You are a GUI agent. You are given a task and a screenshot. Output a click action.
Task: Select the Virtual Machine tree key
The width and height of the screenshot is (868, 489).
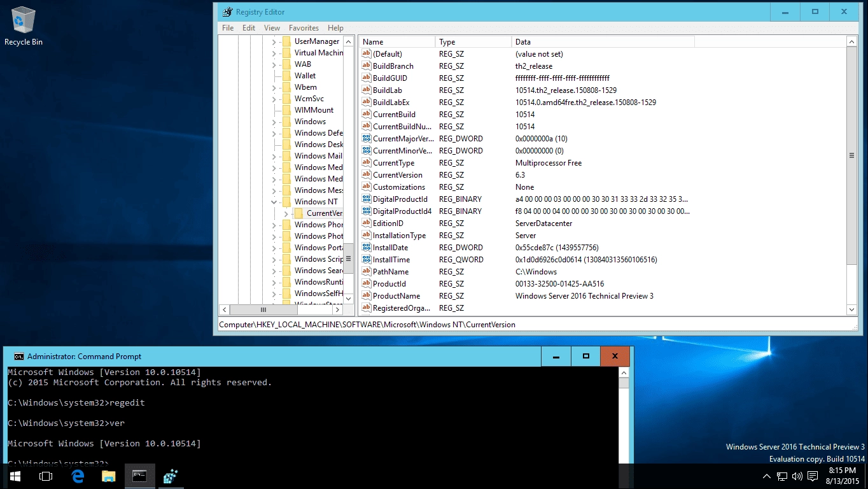tap(318, 53)
